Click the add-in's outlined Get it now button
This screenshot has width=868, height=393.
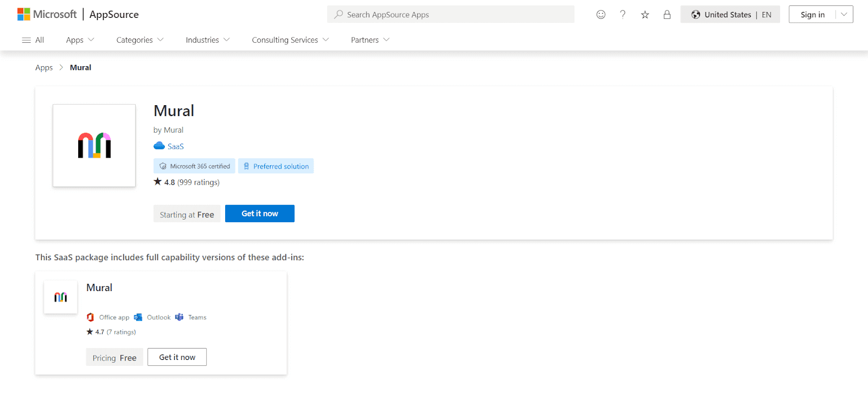click(x=177, y=357)
